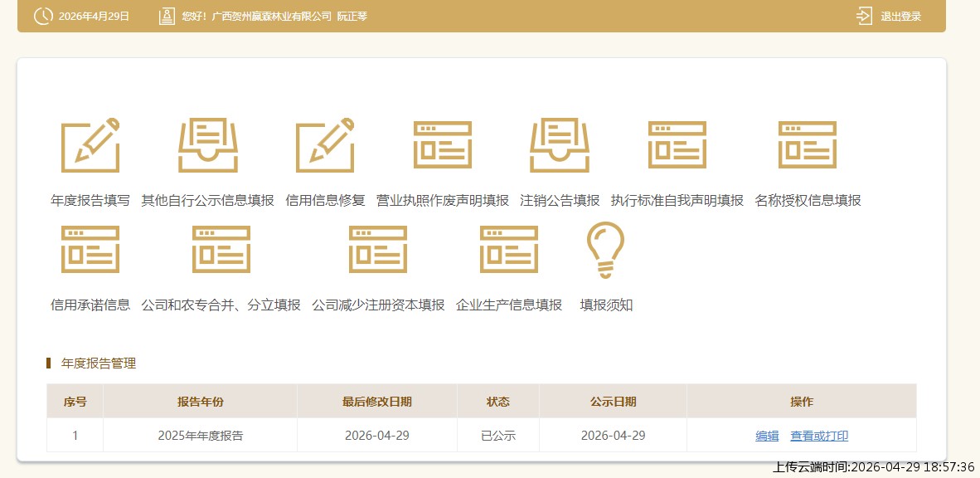980x478 pixels.
Task: Click the clock icon beside the date
Action: [43, 17]
